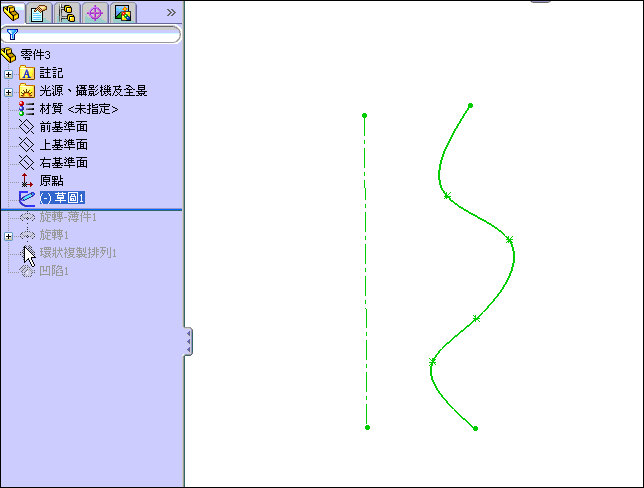Open the DimXpertManager crosshair tab

(x=95, y=13)
